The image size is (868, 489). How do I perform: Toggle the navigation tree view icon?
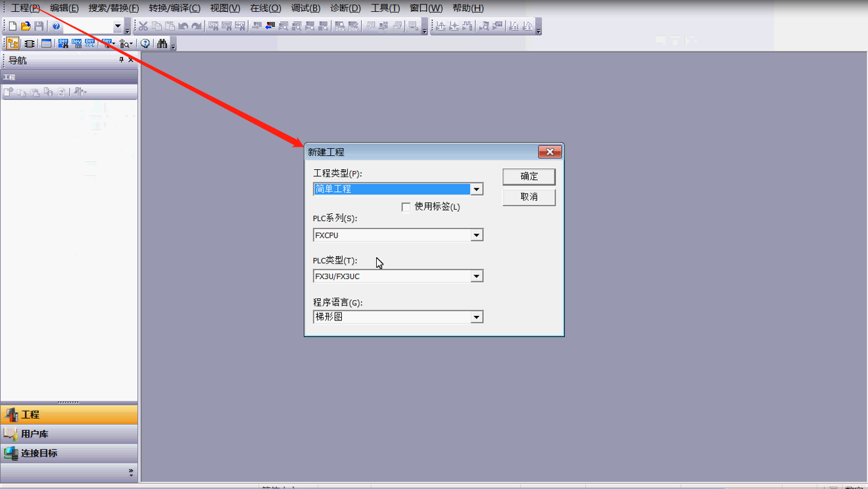(x=12, y=43)
